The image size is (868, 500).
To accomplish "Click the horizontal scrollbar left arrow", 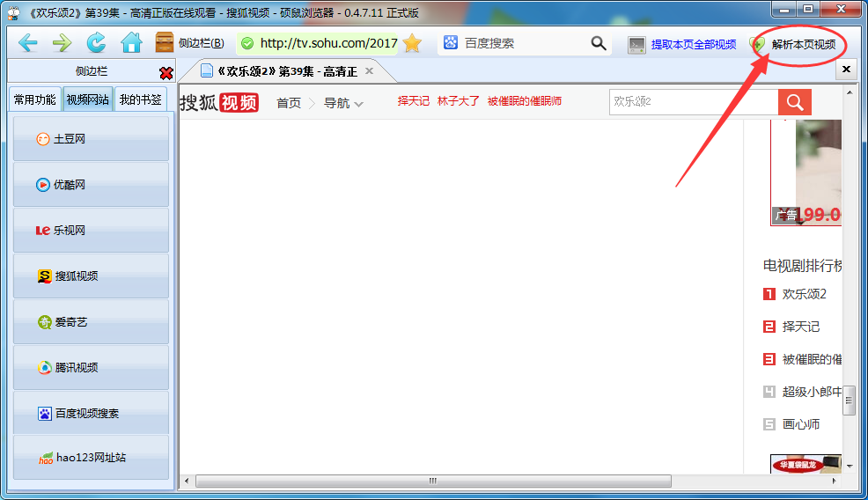I will pos(187,481).
